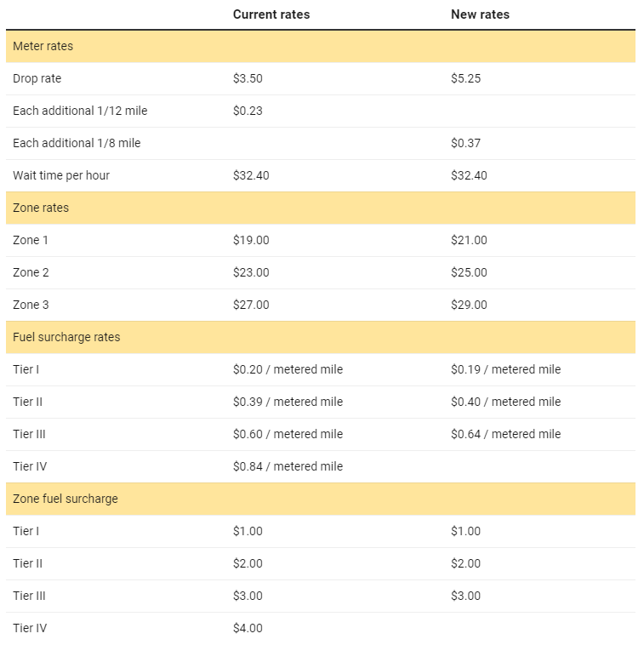
Task: Click the $0.37 new rate value
Action: [x=465, y=143]
